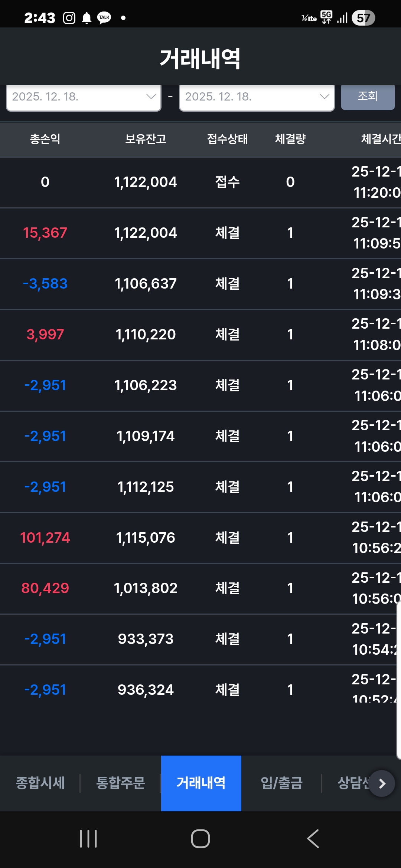Viewport: 401px width, 868px height.
Task: Click the 보유잔고 column header
Action: (146, 139)
